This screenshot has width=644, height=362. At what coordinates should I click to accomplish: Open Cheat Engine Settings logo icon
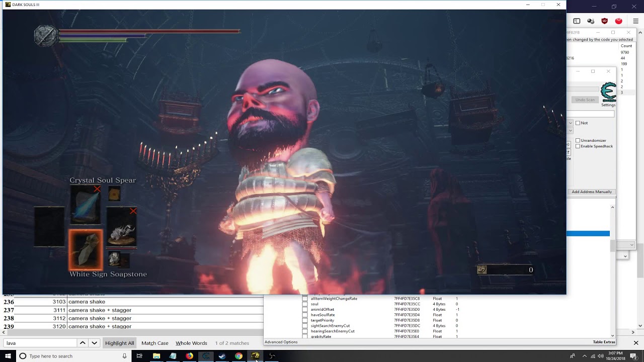(608, 92)
